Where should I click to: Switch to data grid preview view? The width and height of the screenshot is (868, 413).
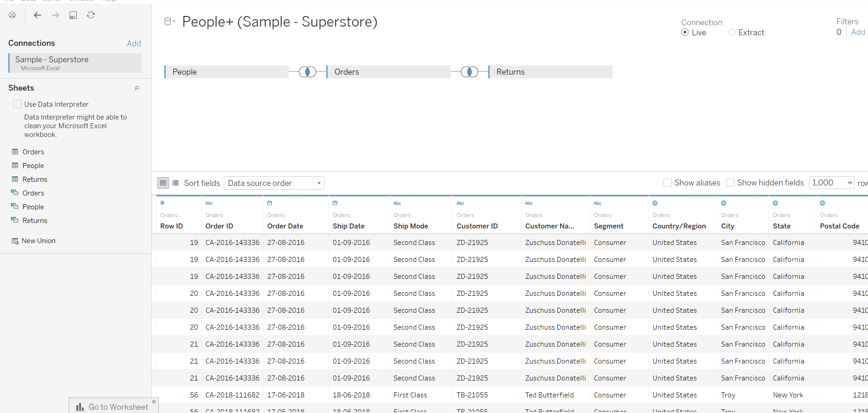pos(163,183)
